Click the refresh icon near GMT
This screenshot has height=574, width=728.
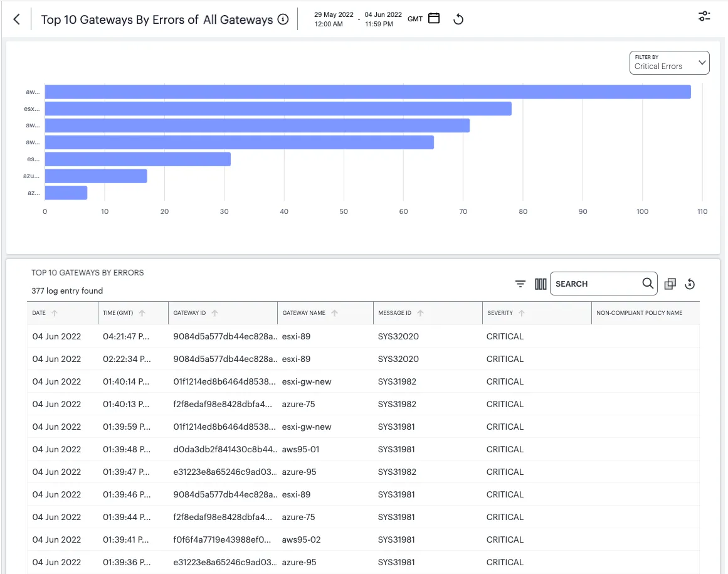[x=458, y=19]
